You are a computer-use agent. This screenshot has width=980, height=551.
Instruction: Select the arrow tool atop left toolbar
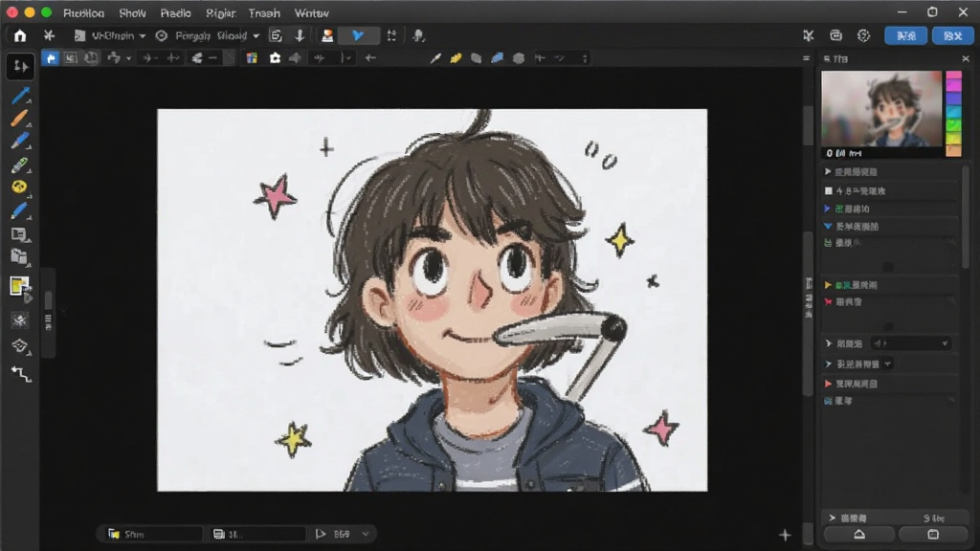pyautogui.click(x=21, y=66)
